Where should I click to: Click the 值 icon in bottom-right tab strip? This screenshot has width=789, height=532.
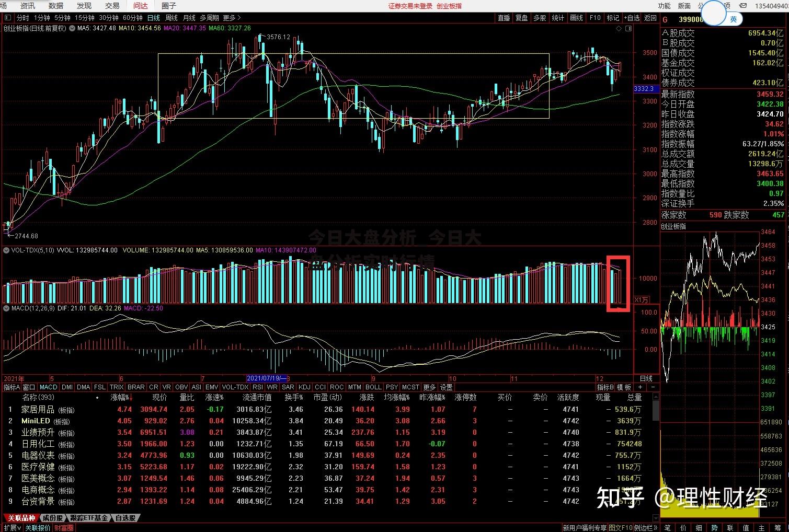[x=746, y=528]
